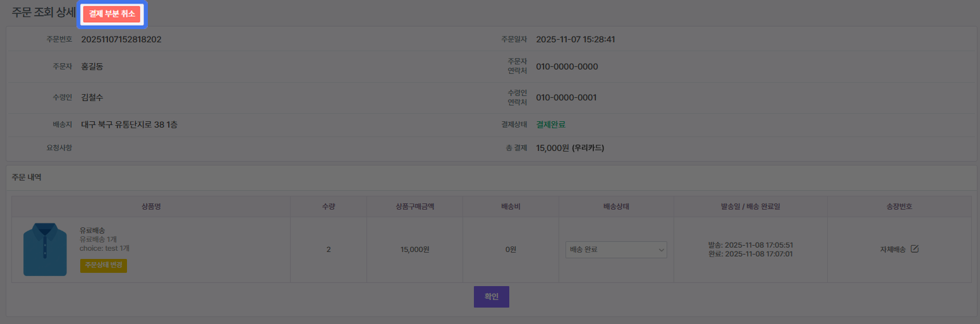Image resolution: width=980 pixels, height=324 pixels.
Task: Click the 자체배송 tracking text
Action: point(893,249)
